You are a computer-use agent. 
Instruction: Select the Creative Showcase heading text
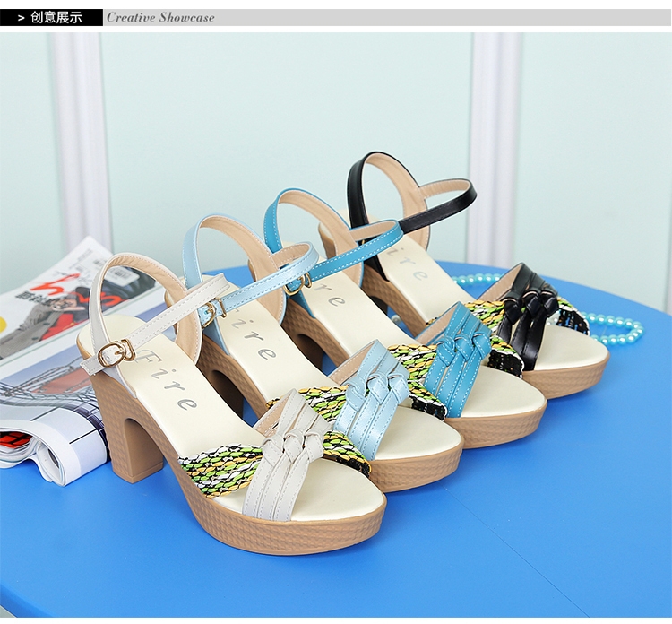tap(160, 17)
